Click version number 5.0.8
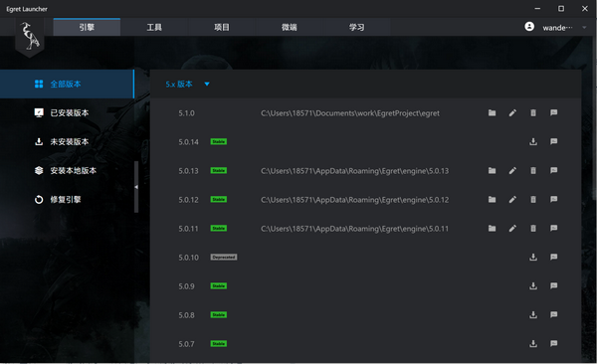This screenshot has height=364, width=597. [187, 315]
